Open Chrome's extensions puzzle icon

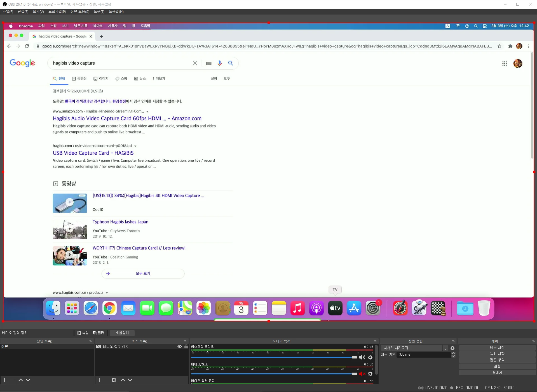pyautogui.click(x=510, y=46)
